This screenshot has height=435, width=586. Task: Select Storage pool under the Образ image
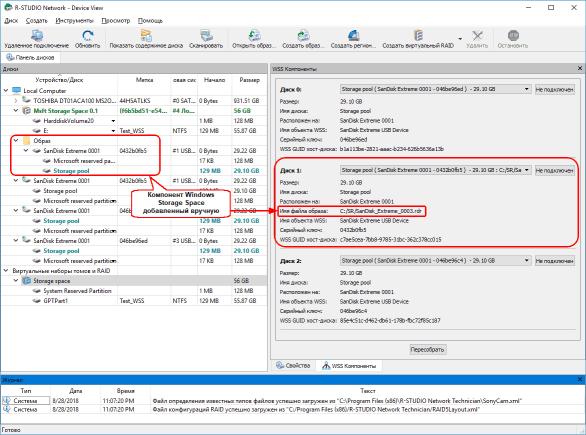(x=134, y=171)
